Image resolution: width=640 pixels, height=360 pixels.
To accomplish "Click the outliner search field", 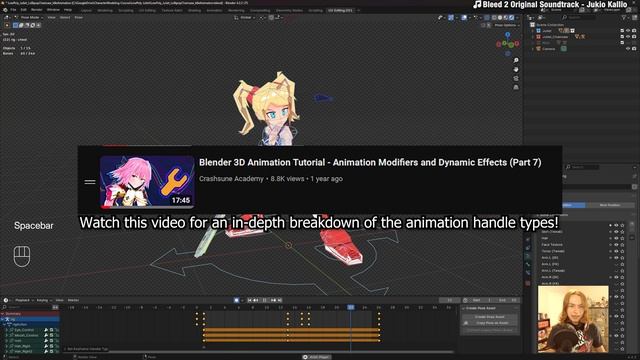I will point(579,18).
